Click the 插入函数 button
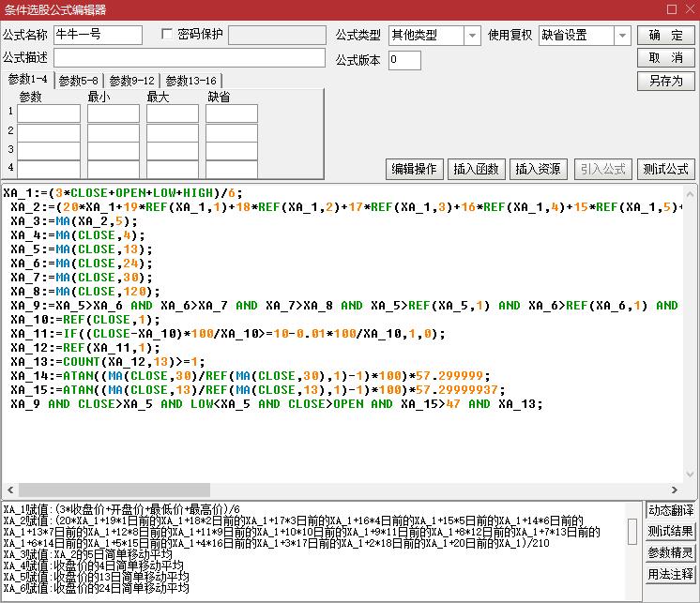 [477, 169]
